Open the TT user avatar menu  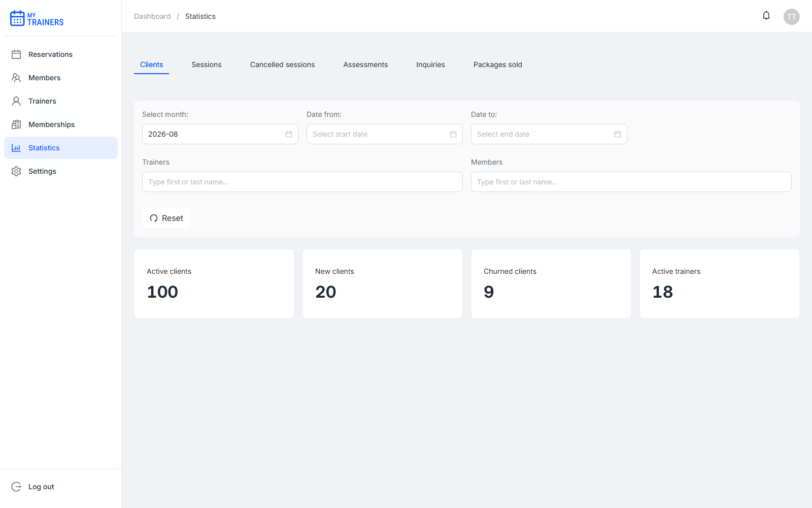[792, 17]
